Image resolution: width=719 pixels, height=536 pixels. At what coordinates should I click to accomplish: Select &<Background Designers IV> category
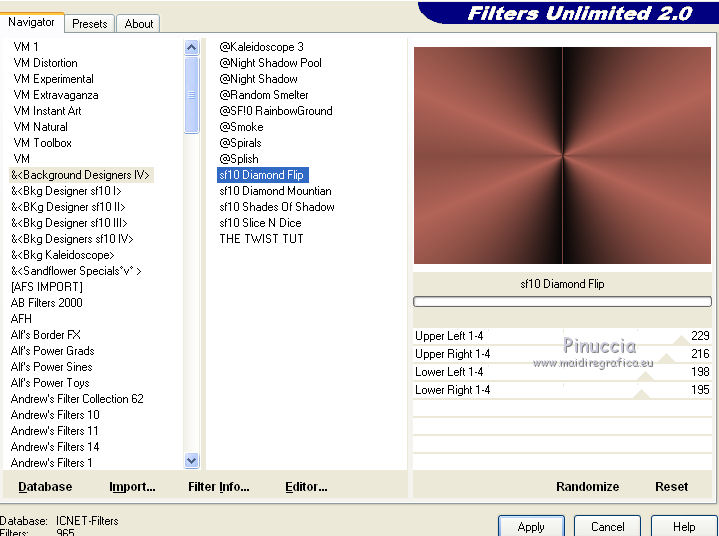pos(81,175)
